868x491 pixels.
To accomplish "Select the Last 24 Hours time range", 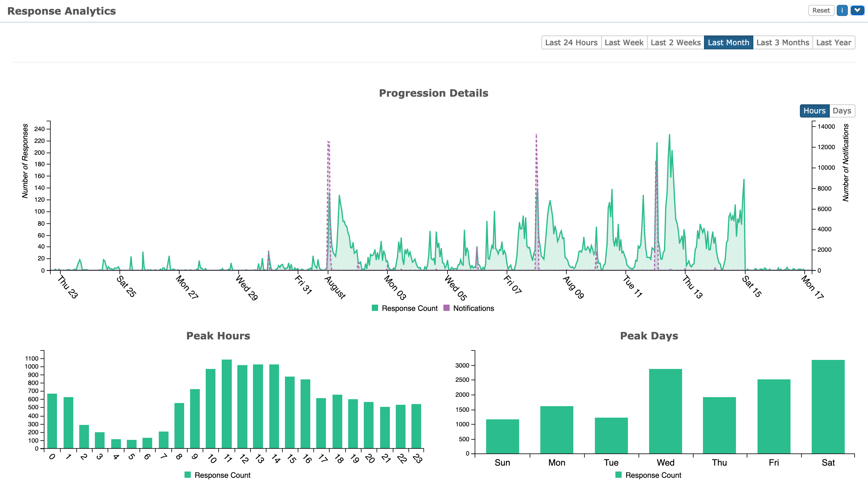I will [x=571, y=42].
